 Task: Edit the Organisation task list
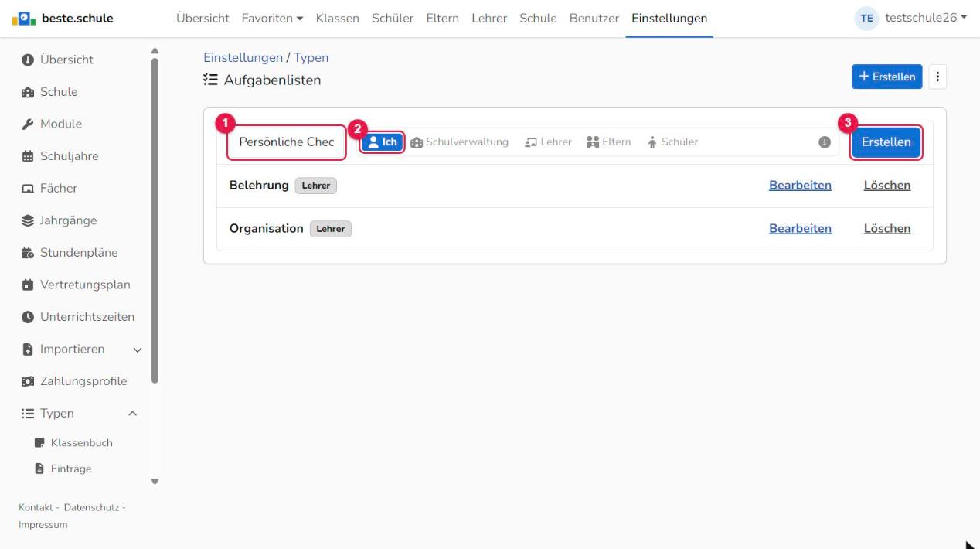[800, 228]
